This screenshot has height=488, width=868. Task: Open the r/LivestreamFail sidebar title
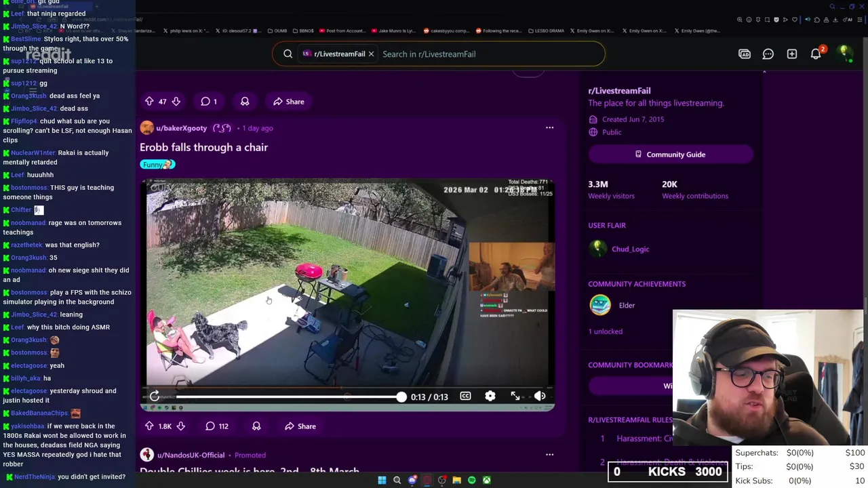pos(619,91)
